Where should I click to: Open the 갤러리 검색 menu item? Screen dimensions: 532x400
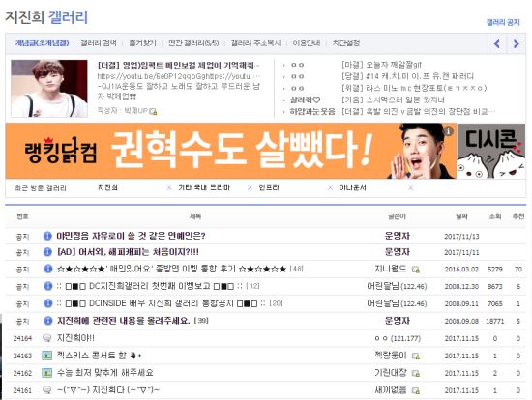click(99, 43)
